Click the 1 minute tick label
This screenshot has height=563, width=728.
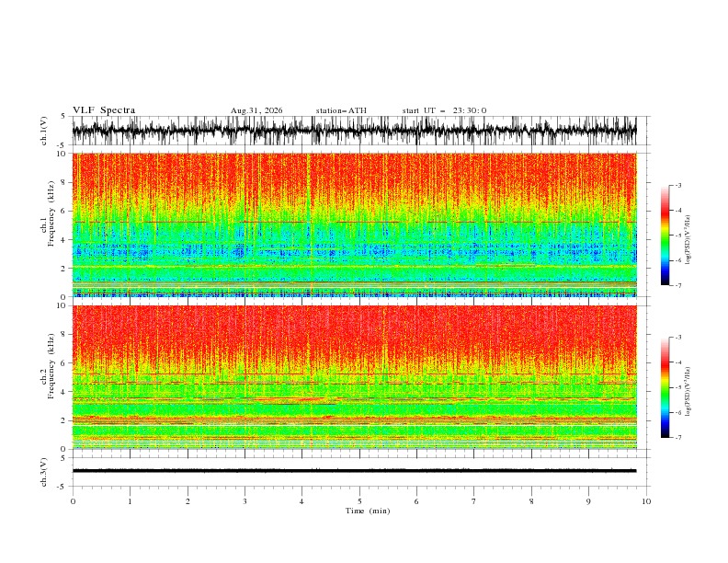(130, 501)
